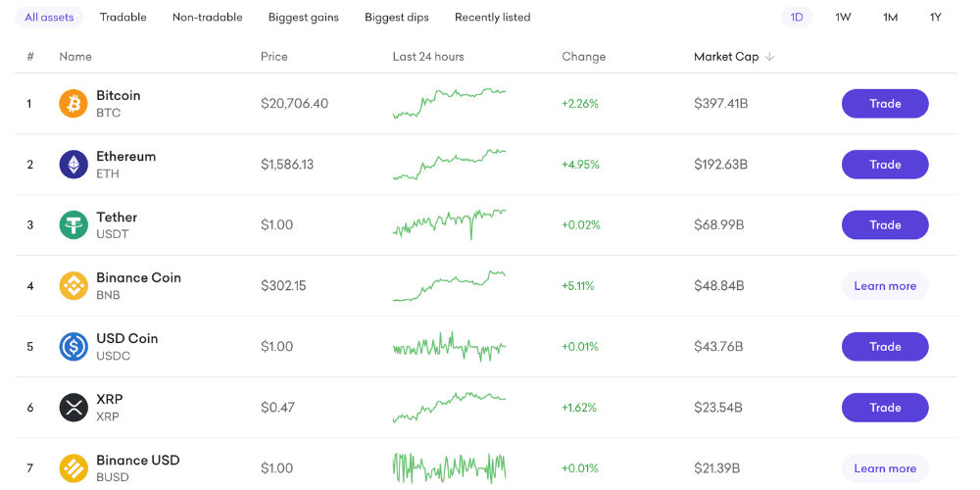
Task: Click the Bitcoin coin icon
Action: click(73, 104)
